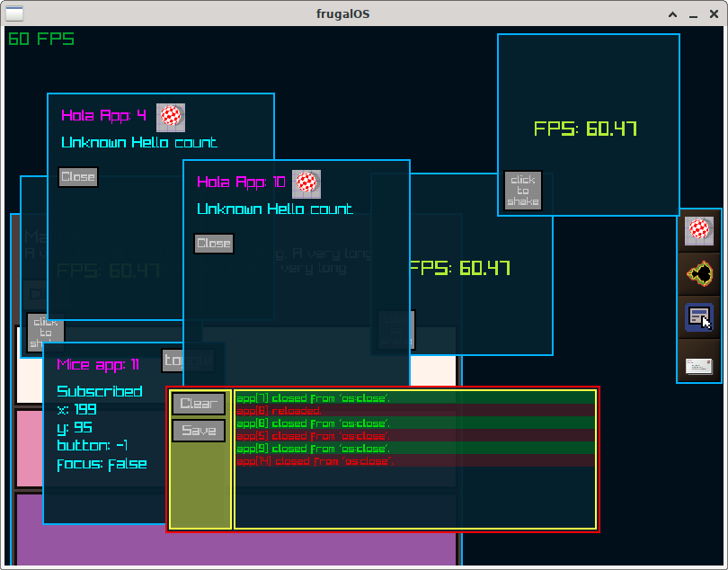This screenshot has width=728, height=570.
Task: Click the green 60 FPS counter
Action: (x=41, y=39)
